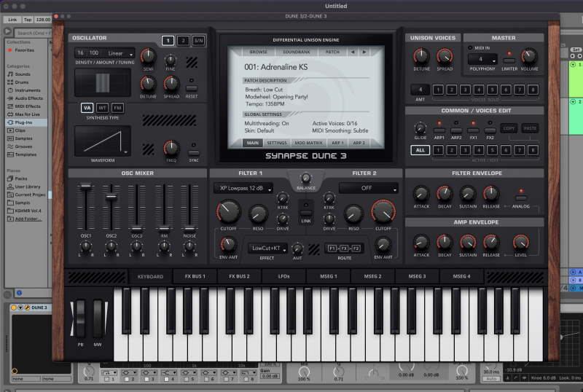
Task: Toggle the ARP1 switch
Action: (x=439, y=130)
